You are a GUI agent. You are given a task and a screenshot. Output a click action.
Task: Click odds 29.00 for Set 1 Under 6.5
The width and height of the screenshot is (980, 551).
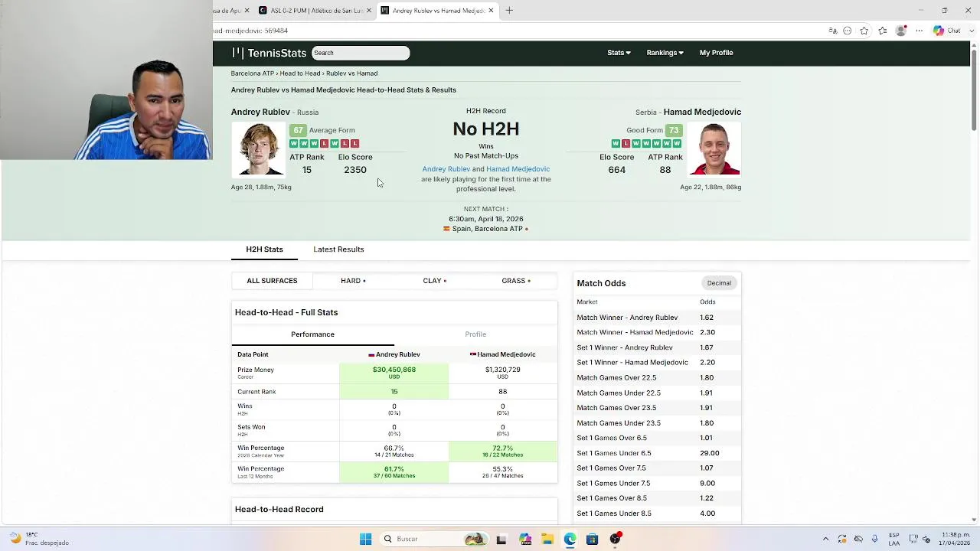(x=710, y=453)
